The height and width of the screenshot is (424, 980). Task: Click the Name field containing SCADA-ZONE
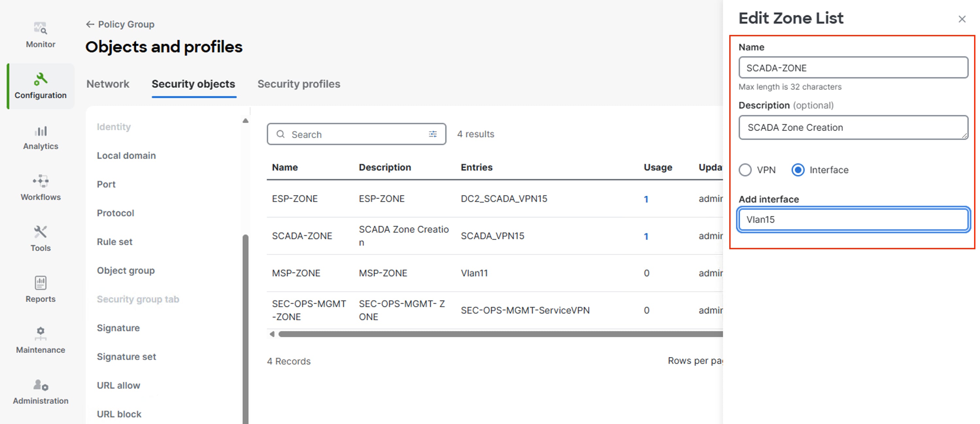point(853,68)
